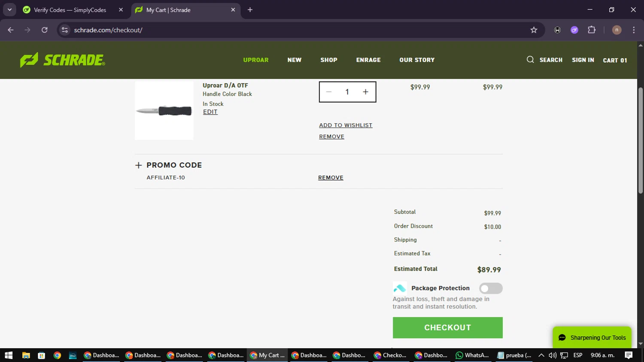The height and width of the screenshot is (362, 644).
Task: Open the NEW menu item
Action: [295, 60]
